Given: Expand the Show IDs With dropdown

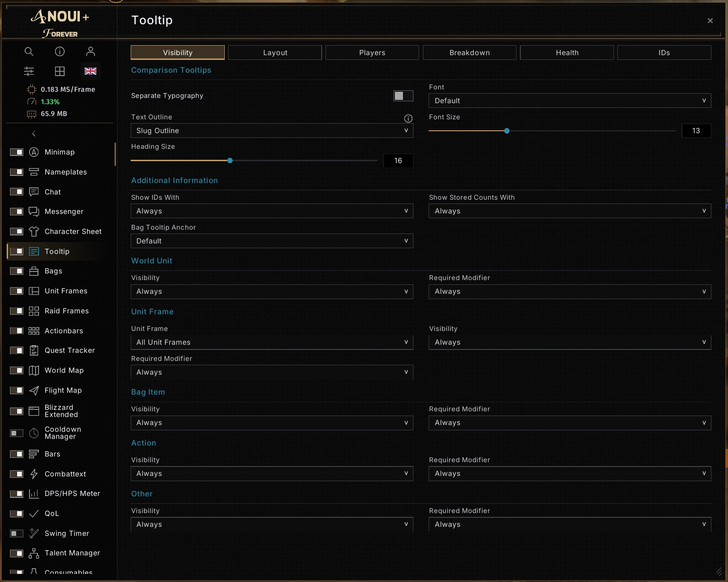Looking at the screenshot, I should (x=272, y=211).
